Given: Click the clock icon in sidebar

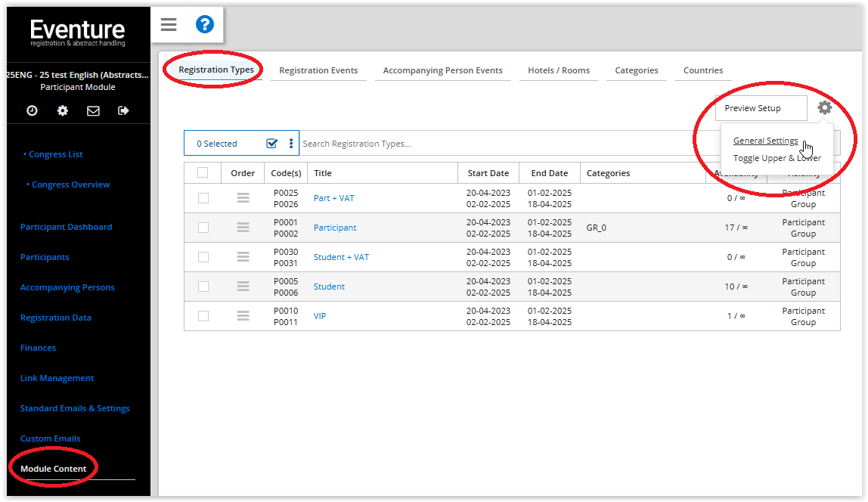Looking at the screenshot, I should [32, 110].
